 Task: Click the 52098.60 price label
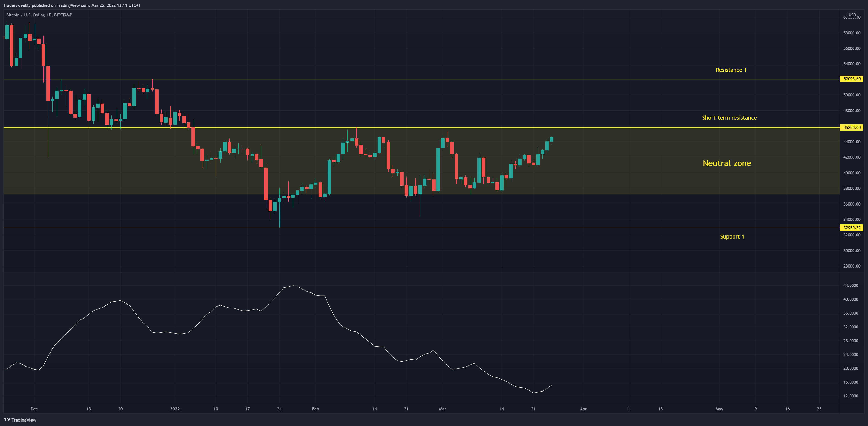(x=852, y=79)
